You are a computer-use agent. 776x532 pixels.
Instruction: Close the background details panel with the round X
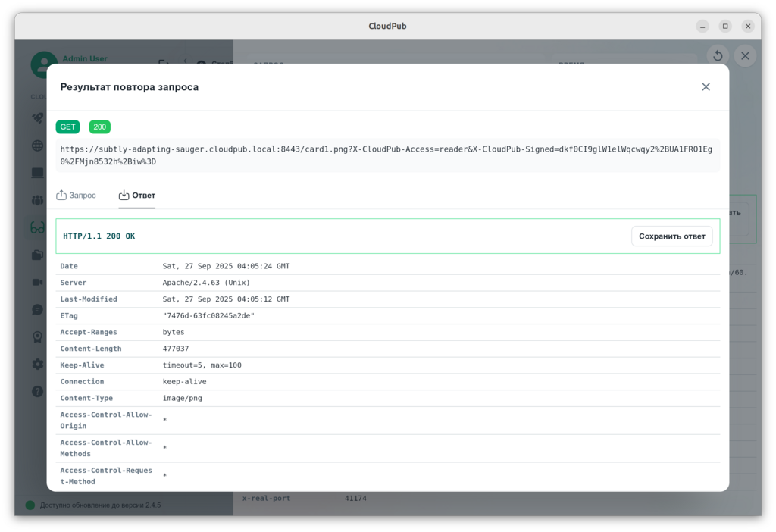click(745, 56)
